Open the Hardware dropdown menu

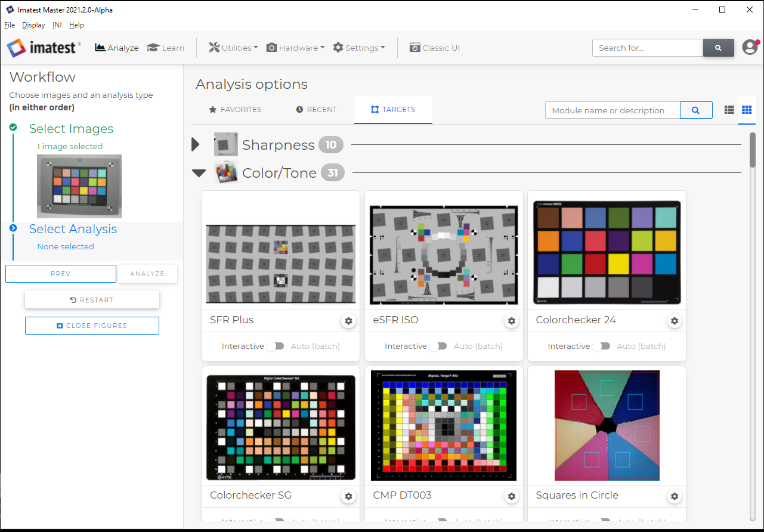click(x=295, y=48)
